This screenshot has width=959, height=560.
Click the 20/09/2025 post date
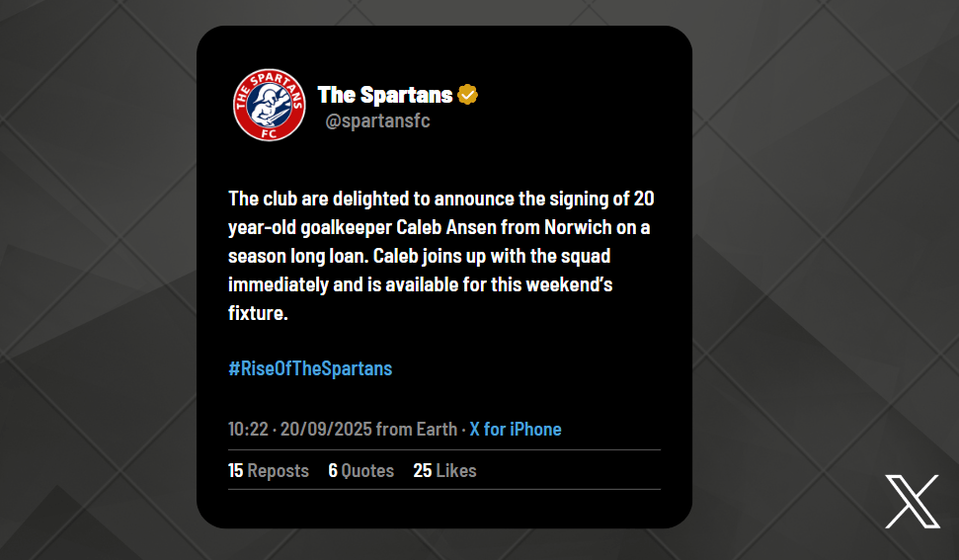[x=326, y=430]
